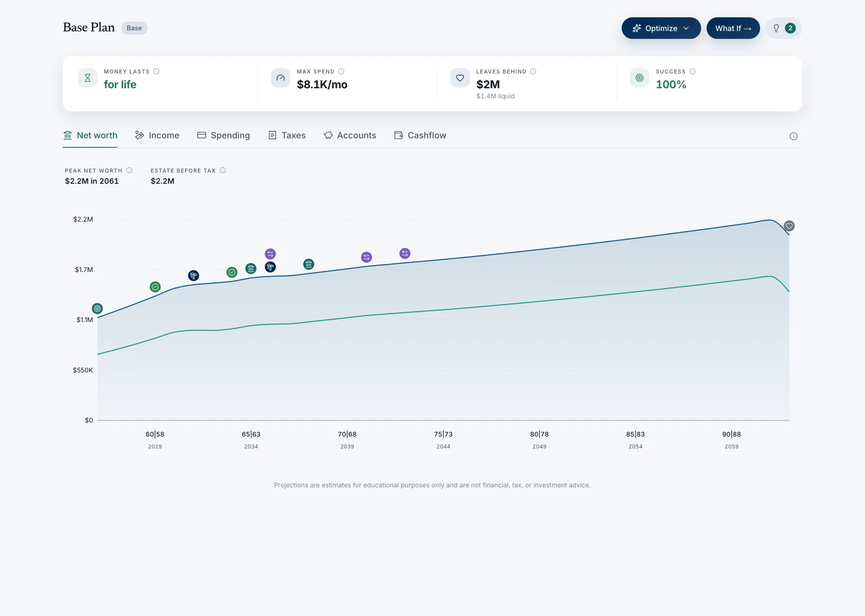Open info tooltip for Leaves Behind
Screen dimensions: 865x616
(x=533, y=72)
